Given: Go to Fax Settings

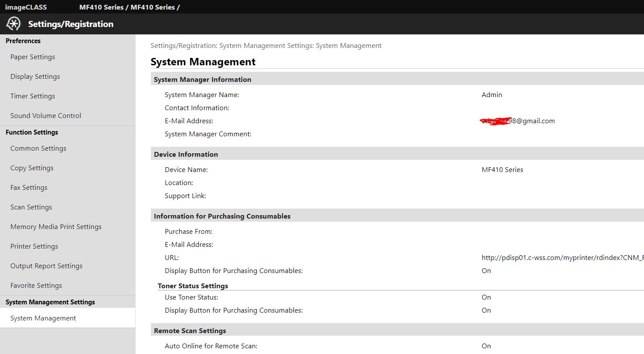Looking at the screenshot, I should pyautogui.click(x=29, y=188).
